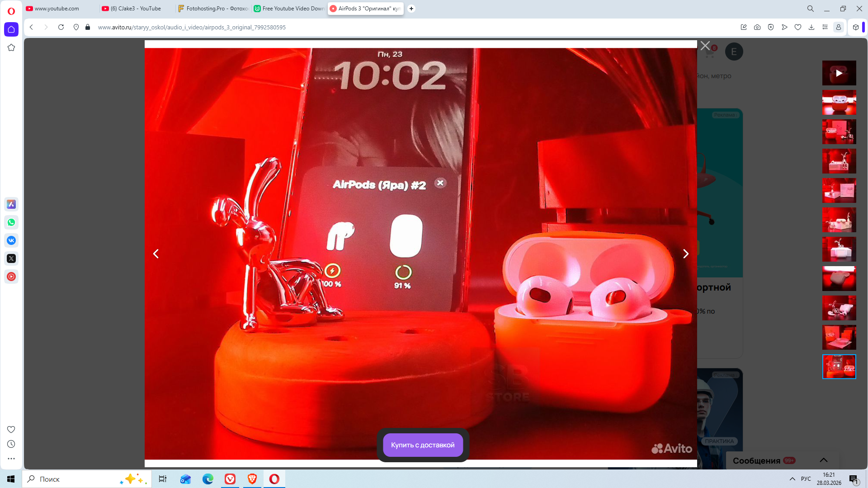
Task: Open Aria AI sidebar icon
Action: click(x=11, y=204)
